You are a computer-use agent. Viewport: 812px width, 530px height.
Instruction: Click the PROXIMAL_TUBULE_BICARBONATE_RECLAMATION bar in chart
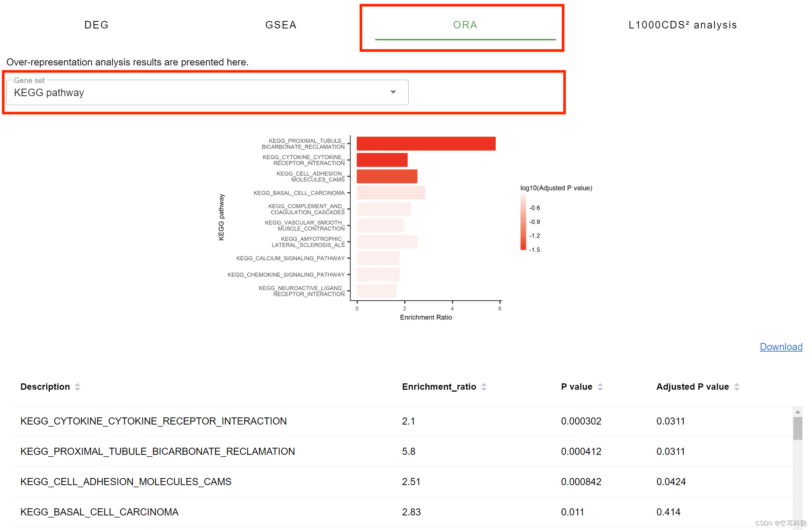tap(426, 144)
